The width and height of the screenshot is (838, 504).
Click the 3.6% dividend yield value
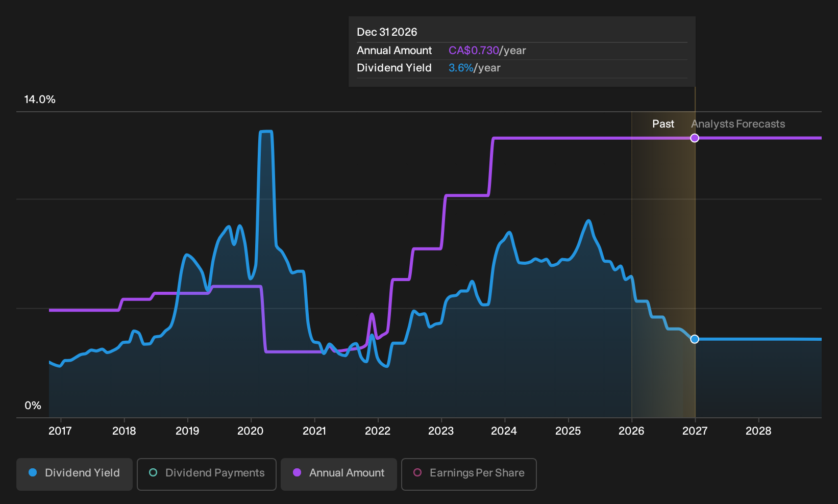[x=461, y=68]
